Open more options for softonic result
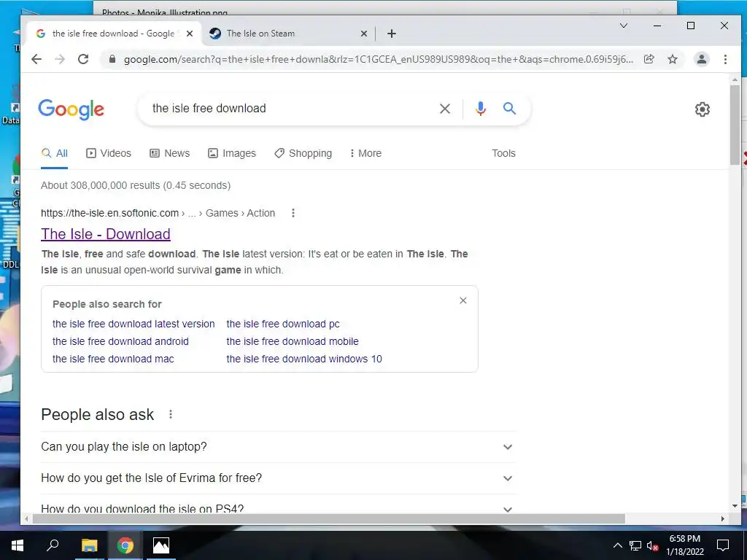Image resolution: width=747 pixels, height=560 pixels. (293, 213)
